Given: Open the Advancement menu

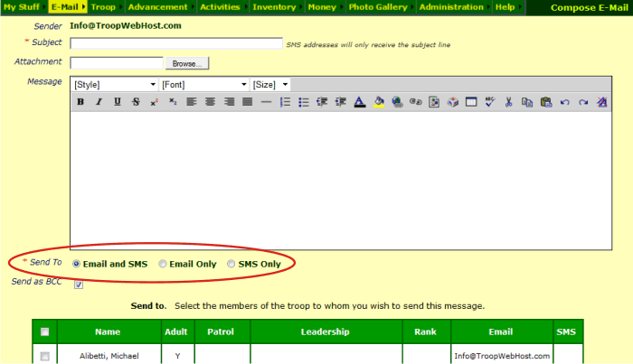Looking at the screenshot, I should [157, 7].
